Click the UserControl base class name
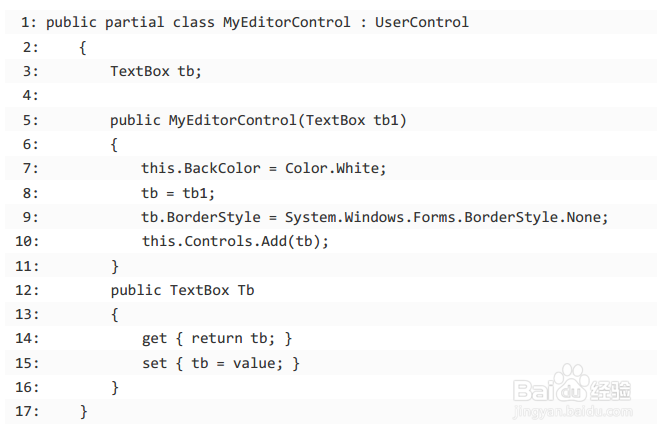Viewport: 669px width, 435px height. (421, 22)
